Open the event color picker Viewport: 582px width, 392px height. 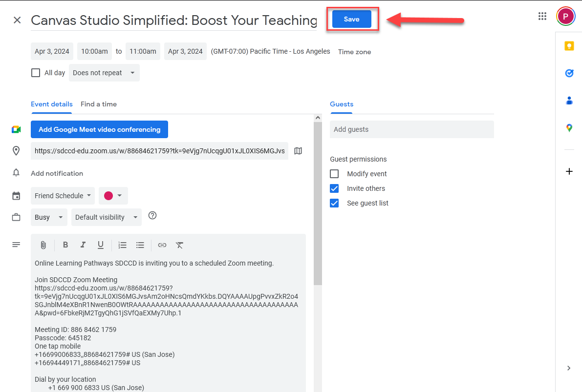113,196
